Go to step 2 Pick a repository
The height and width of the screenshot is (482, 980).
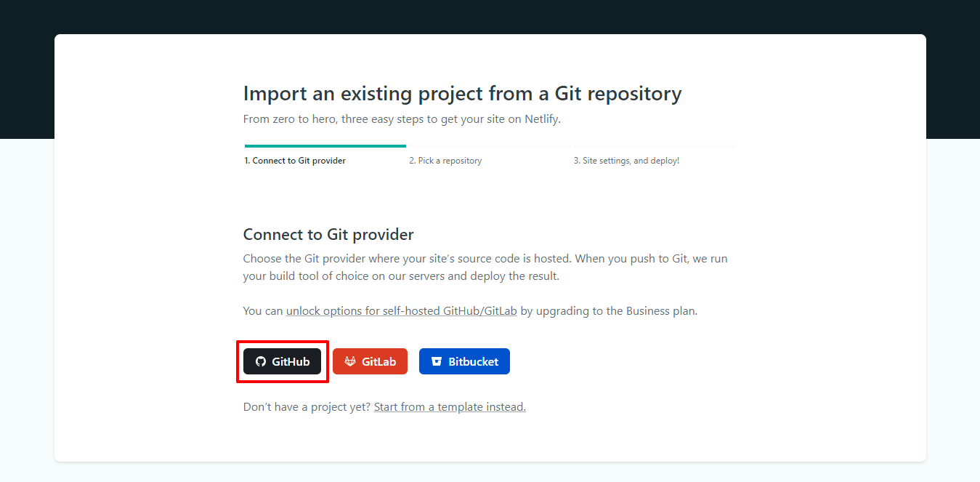[x=445, y=161]
